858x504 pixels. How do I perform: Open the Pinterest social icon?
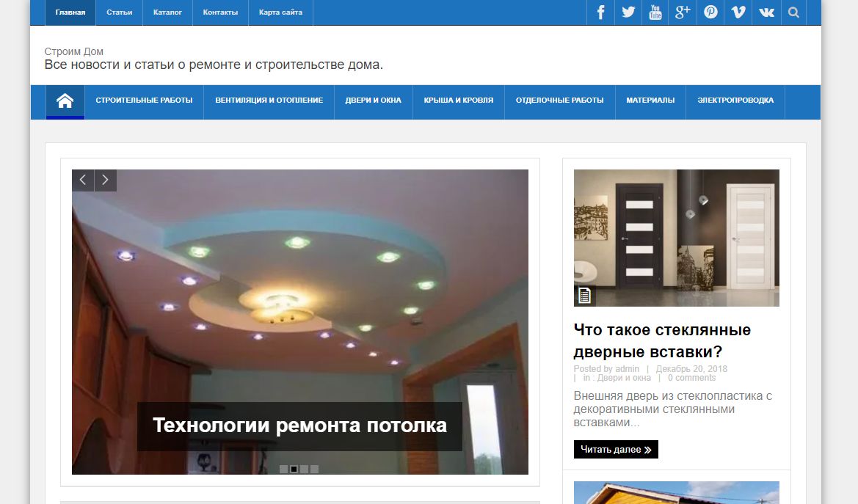click(x=710, y=12)
